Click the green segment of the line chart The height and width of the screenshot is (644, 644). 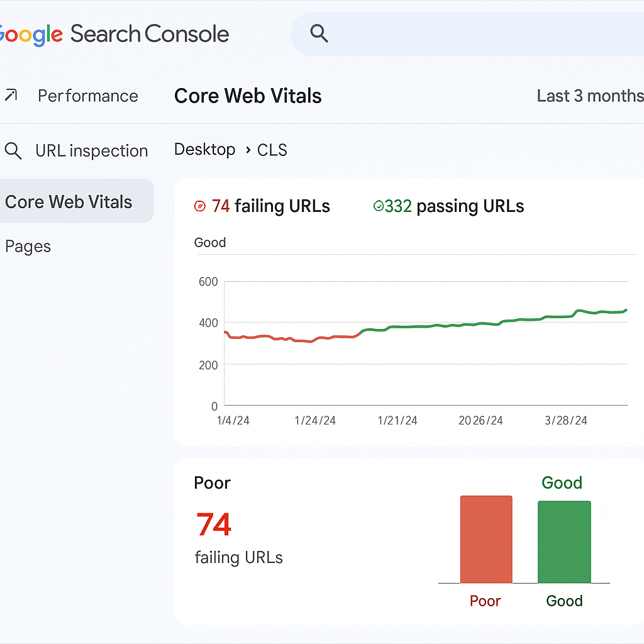493,323
